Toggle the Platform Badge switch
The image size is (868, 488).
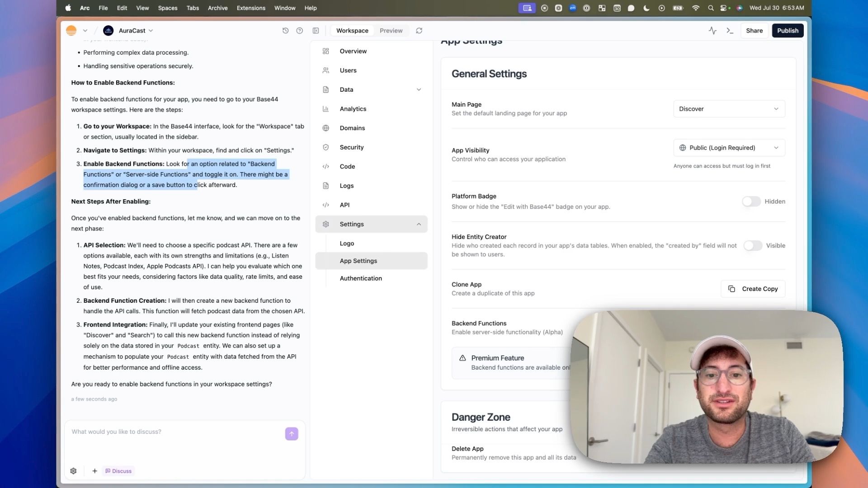(751, 202)
